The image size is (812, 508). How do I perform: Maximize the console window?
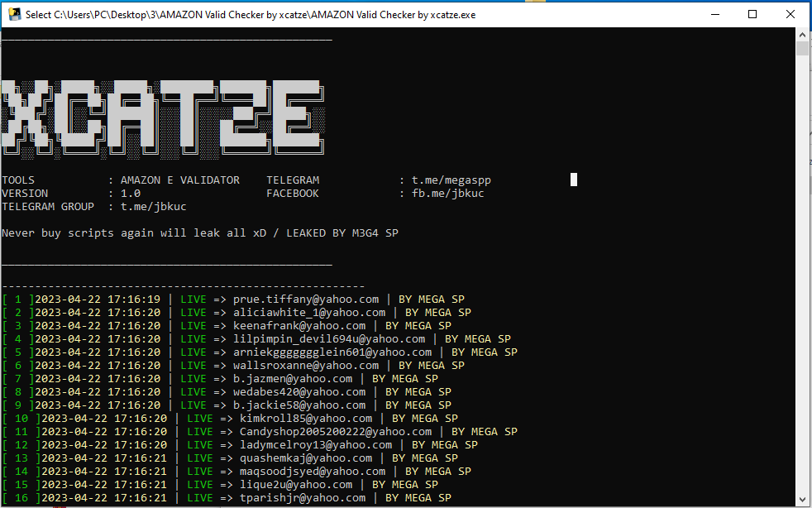752,14
